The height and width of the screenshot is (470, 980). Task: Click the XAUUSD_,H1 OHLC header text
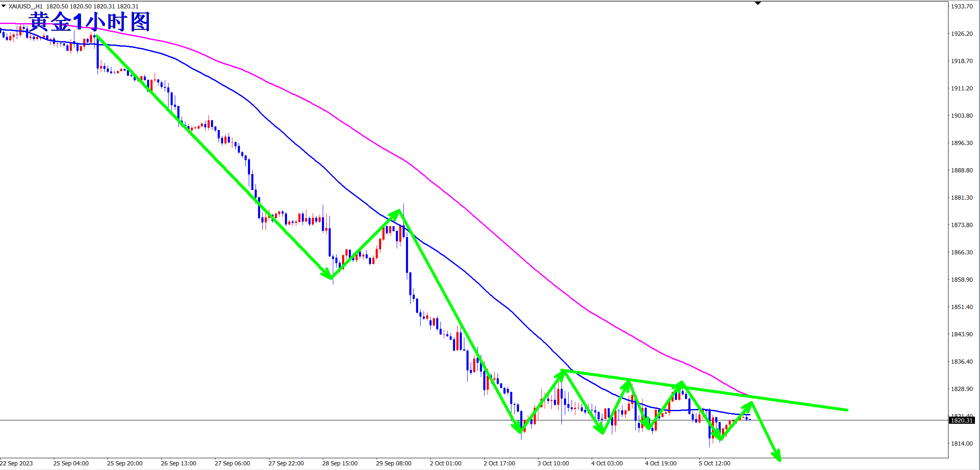click(74, 6)
